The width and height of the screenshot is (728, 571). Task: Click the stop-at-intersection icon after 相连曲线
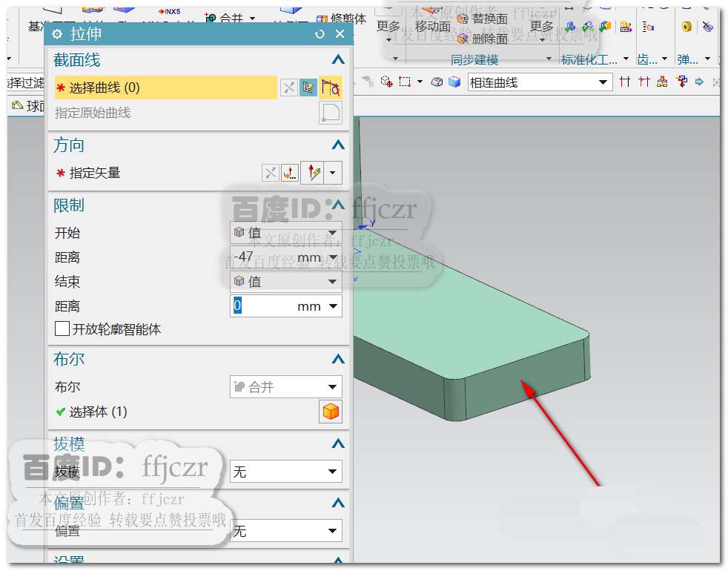click(x=625, y=82)
